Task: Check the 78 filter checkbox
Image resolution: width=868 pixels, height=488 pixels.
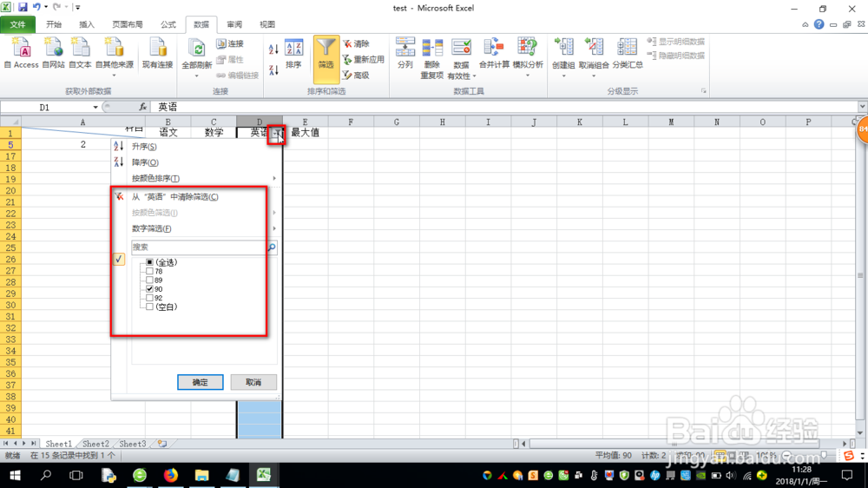Action: [149, 272]
